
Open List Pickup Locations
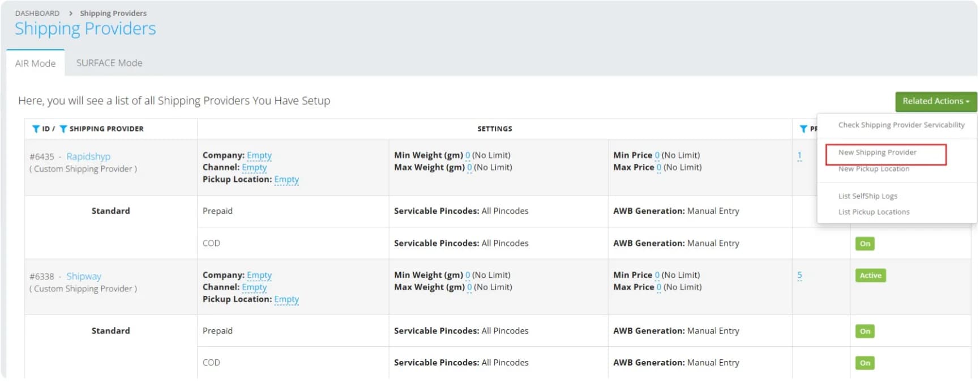pos(874,212)
